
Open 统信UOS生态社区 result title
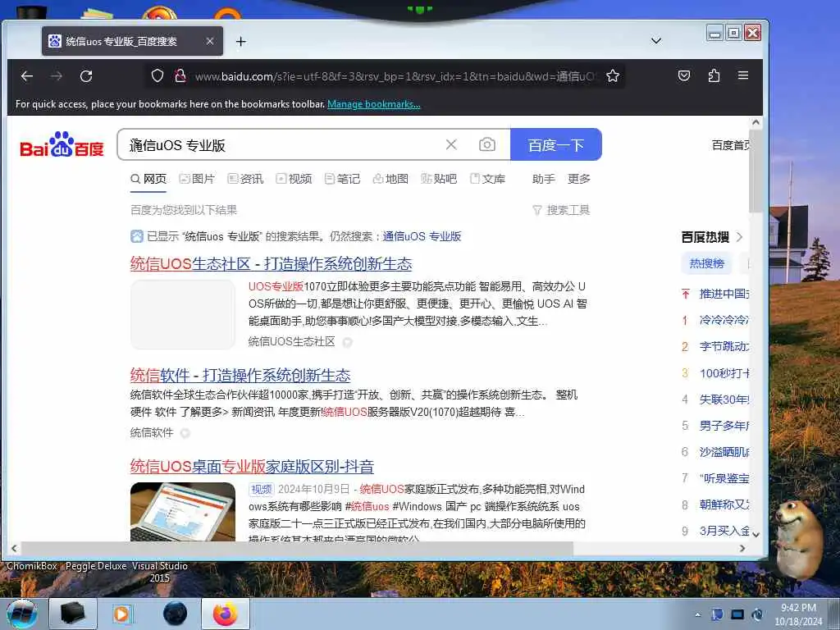[271, 263]
